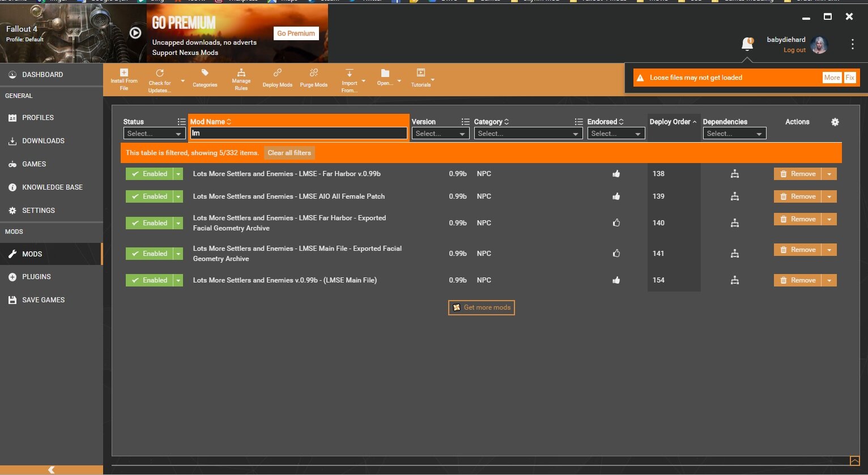
Task: Click Deploy Mods icon
Action: point(278,72)
